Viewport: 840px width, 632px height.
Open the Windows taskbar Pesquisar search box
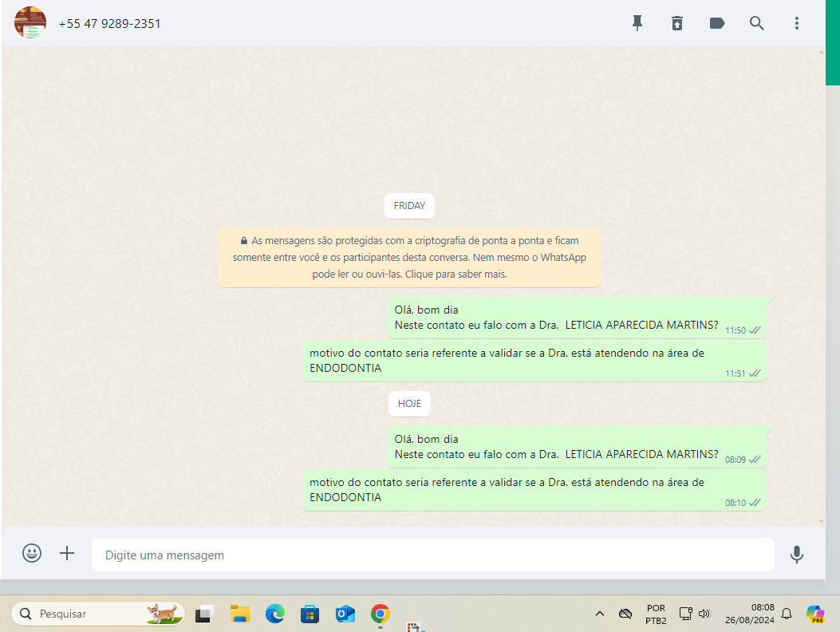(98, 613)
